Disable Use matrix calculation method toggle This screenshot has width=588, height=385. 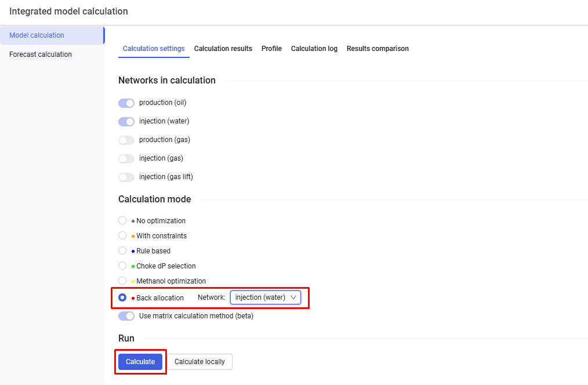[126, 316]
